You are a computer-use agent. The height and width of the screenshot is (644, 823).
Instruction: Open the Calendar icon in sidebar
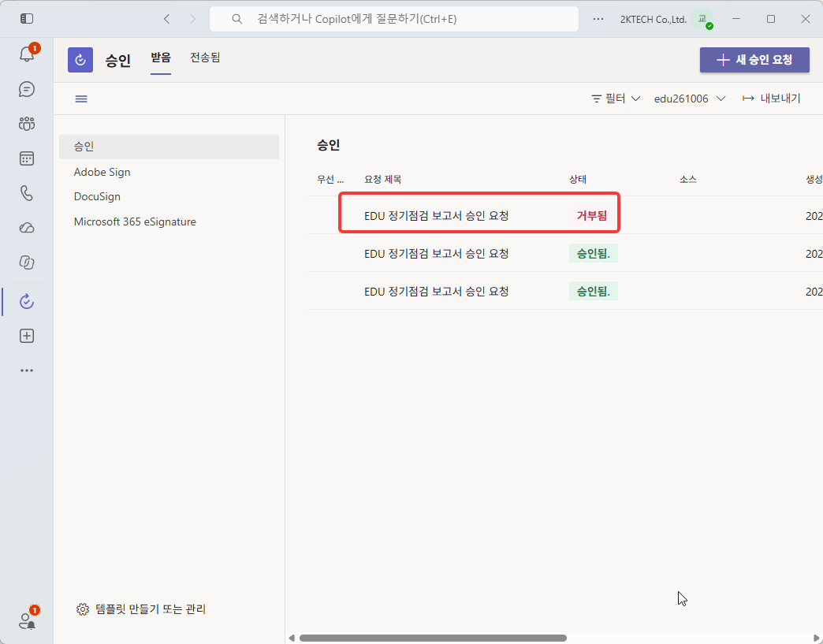[x=27, y=158]
